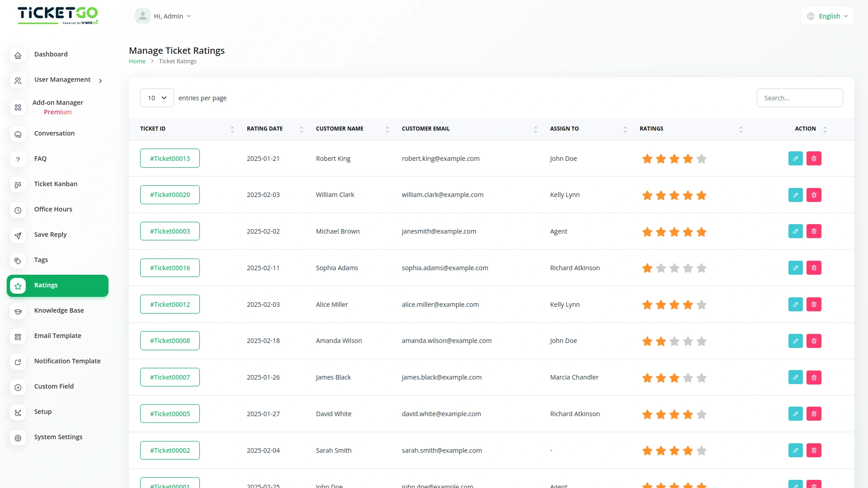Click the Ticket Kanban sidebar icon
The width and height of the screenshot is (868, 488).
click(18, 184)
